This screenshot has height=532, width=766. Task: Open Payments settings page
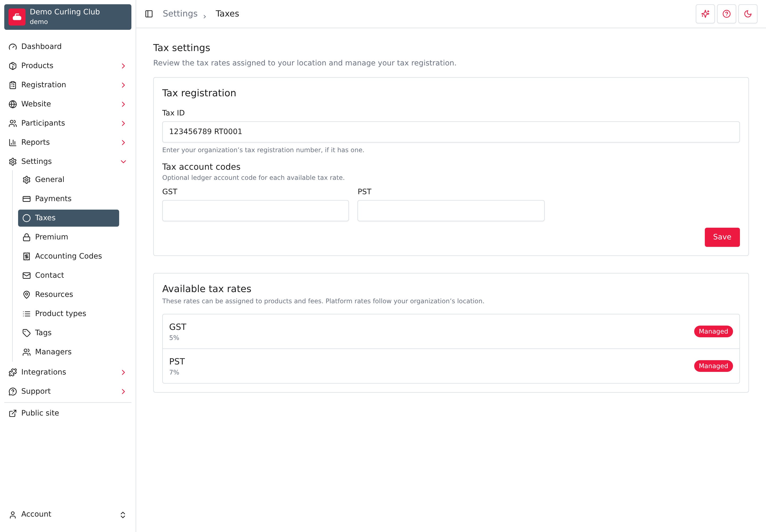click(68, 199)
